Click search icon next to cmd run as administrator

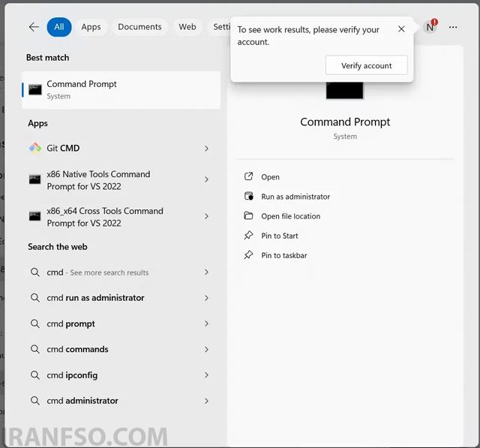[35, 298]
